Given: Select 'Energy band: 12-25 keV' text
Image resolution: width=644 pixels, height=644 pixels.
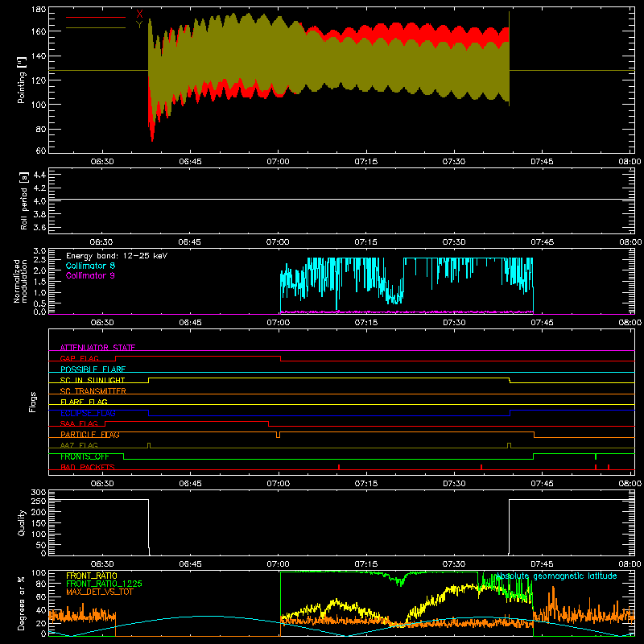Looking at the screenshot, I should pyautogui.click(x=117, y=256).
